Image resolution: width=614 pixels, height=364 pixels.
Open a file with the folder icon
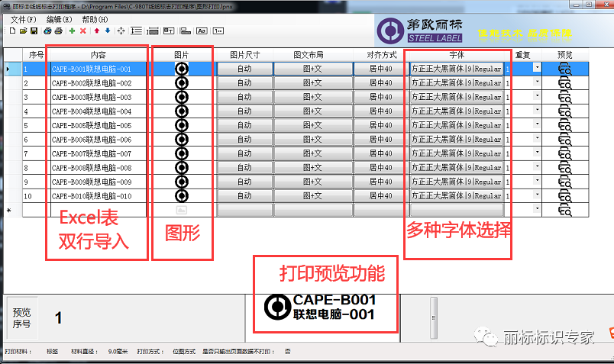[23, 31]
